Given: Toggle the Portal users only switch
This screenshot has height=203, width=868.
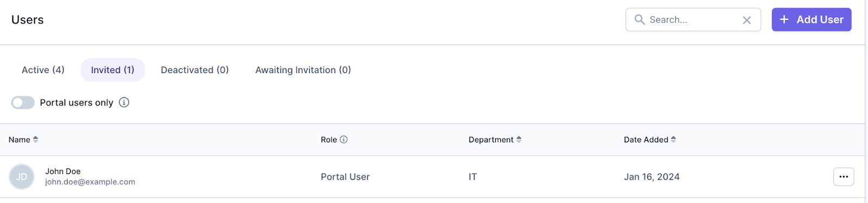Looking at the screenshot, I should 23,102.
